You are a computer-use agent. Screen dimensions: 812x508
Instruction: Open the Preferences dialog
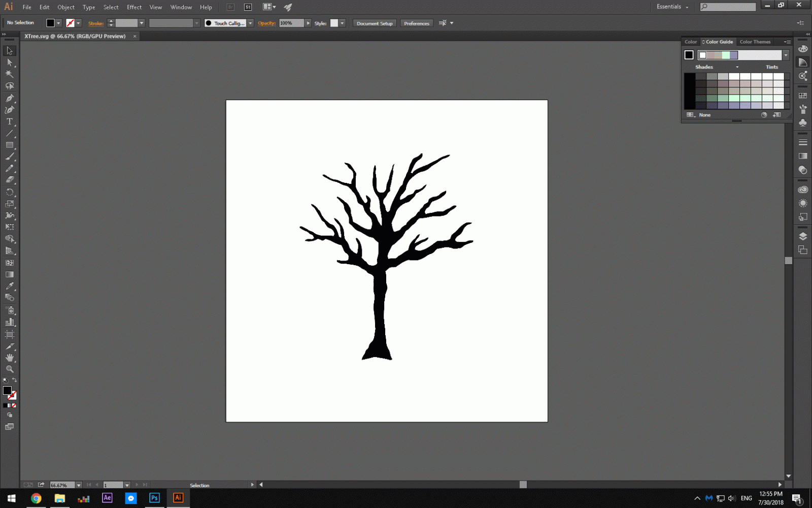pyautogui.click(x=416, y=23)
